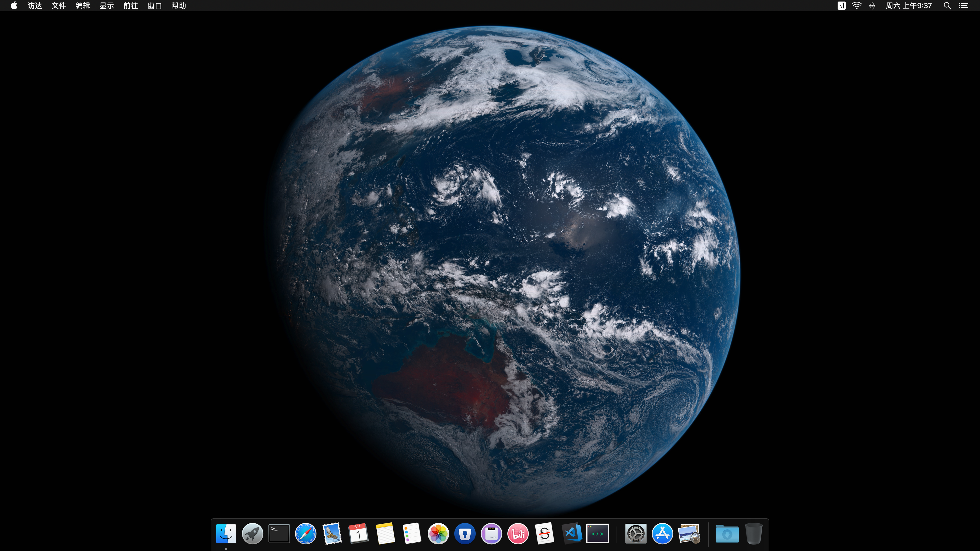
Task: Open the Photos app in Dock
Action: [x=438, y=533]
